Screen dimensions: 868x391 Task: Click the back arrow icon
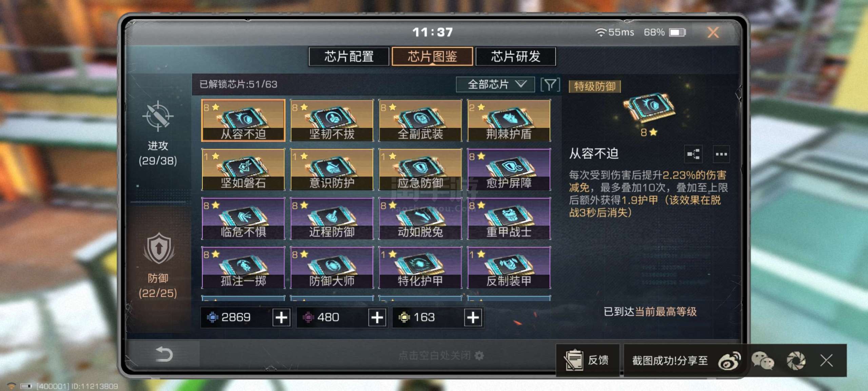pyautogui.click(x=164, y=354)
